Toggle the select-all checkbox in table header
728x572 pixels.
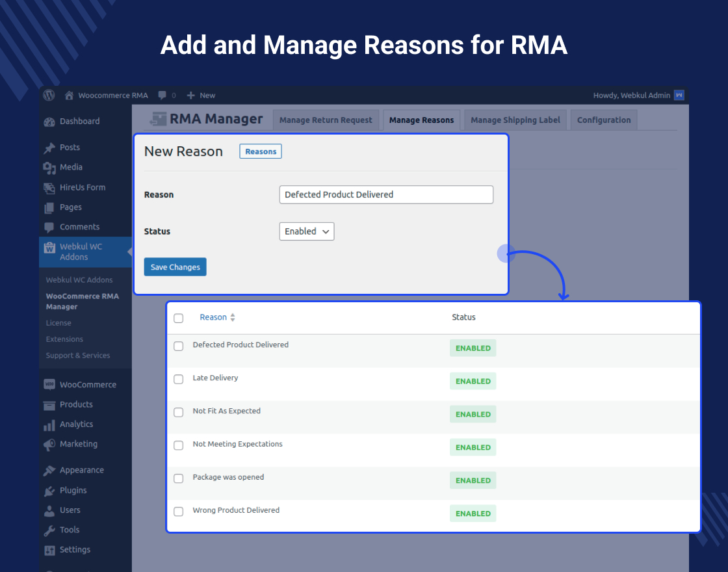(178, 318)
